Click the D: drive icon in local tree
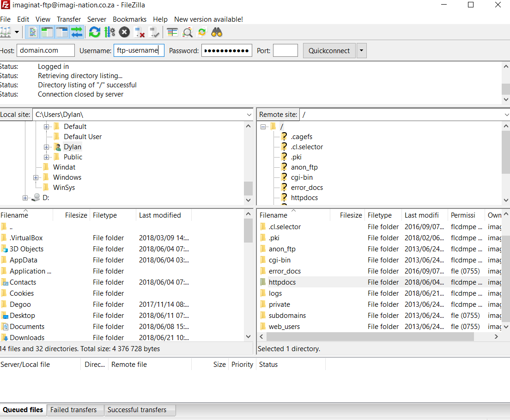This screenshot has height=420, width=510. click(x=36, y=197)
